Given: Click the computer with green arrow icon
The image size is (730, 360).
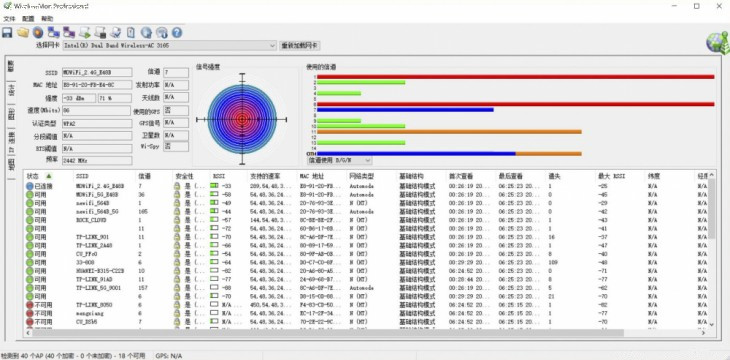Looking at the screenshot, I should point(84,33).
